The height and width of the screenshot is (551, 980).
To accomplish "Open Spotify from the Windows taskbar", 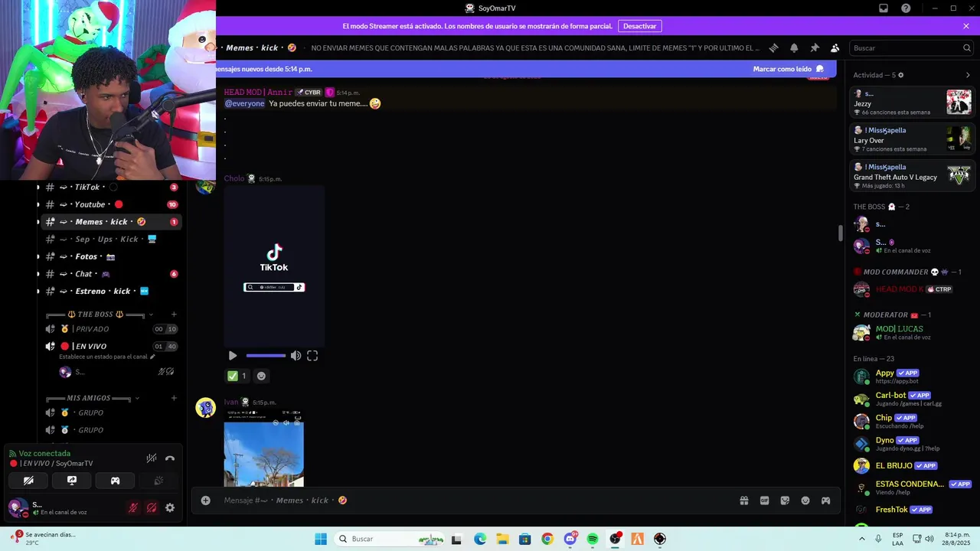I will pyautogui.click(x=593, y=539).
